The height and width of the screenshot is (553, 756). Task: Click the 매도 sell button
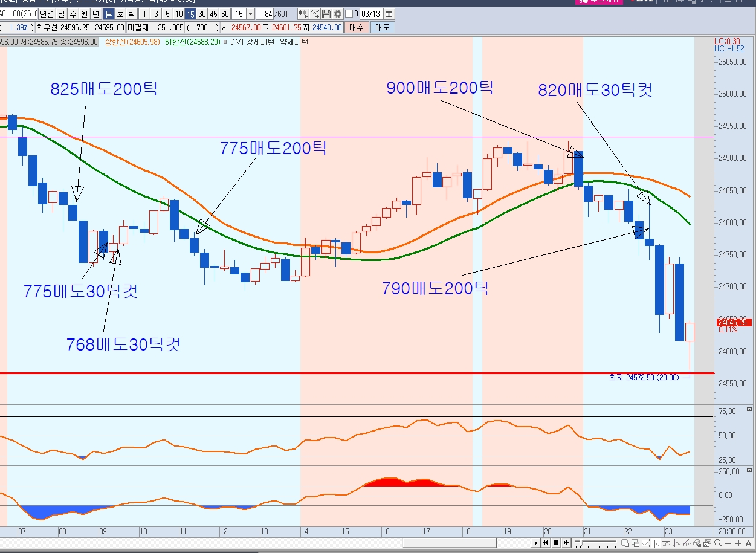coord(383,27)
